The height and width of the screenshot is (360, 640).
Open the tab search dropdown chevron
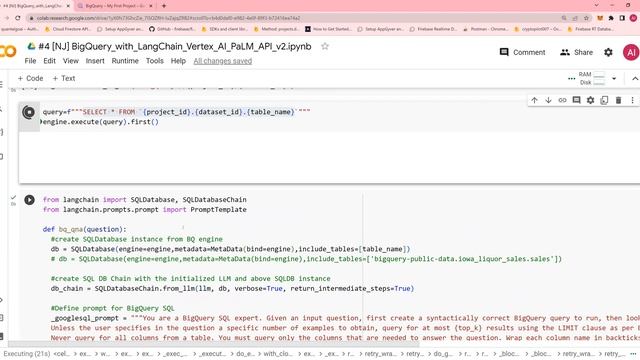coord(596,5)
